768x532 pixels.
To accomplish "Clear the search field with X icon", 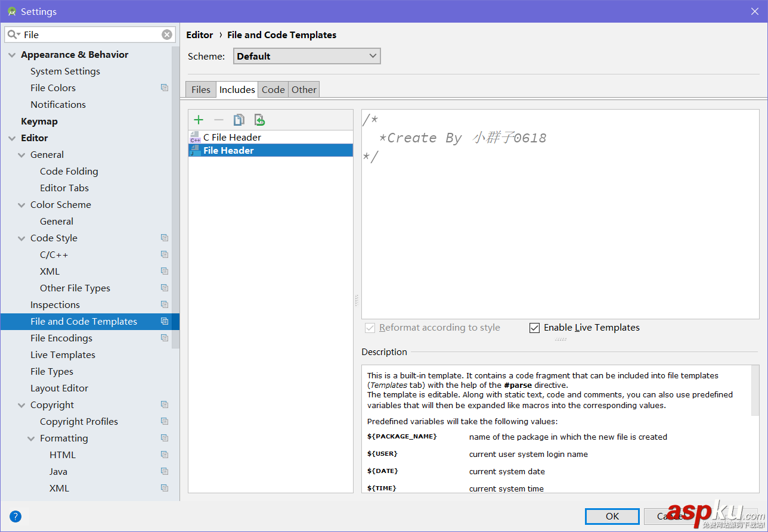I will point(167,35).
